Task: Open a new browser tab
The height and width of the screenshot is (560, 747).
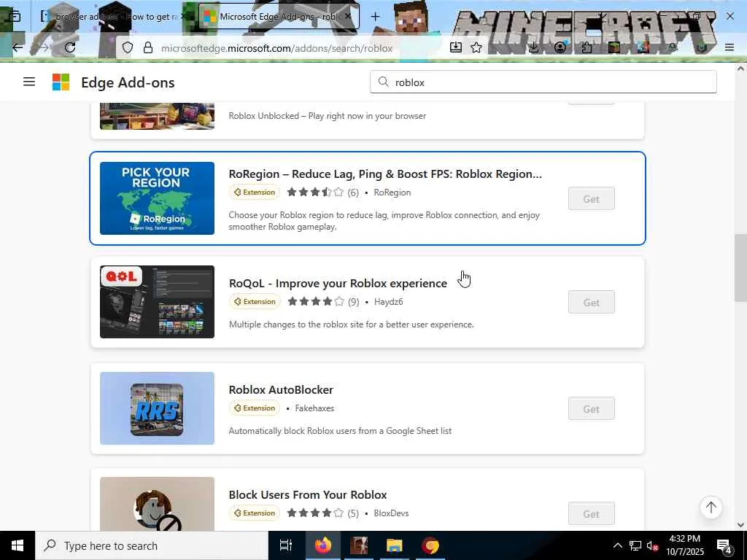Action: [x=376, y=17]
